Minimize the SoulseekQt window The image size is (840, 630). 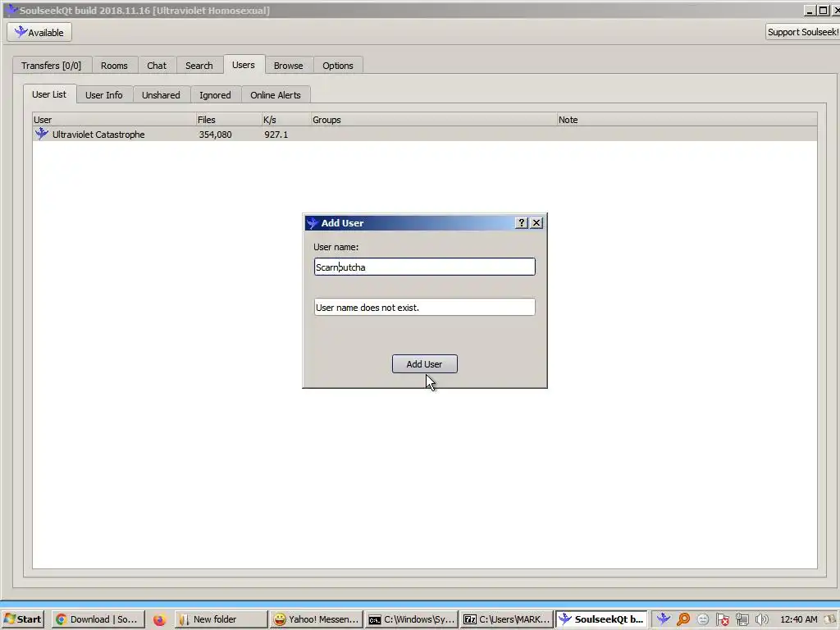pos(810,10)
